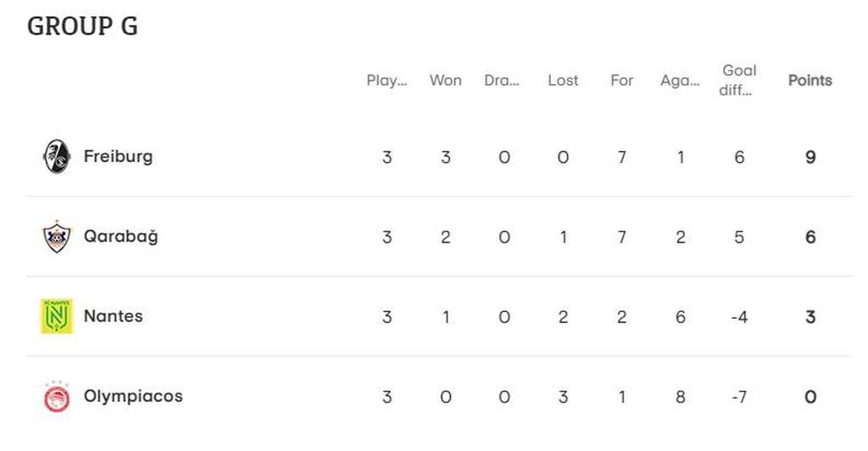Click the Against goals column header
This screenshot has height=451, width=868.
point(680,81)
